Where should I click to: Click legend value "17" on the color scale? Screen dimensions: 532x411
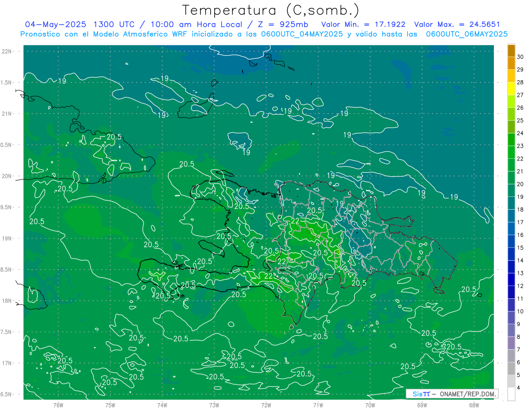[x=520, y=222]
